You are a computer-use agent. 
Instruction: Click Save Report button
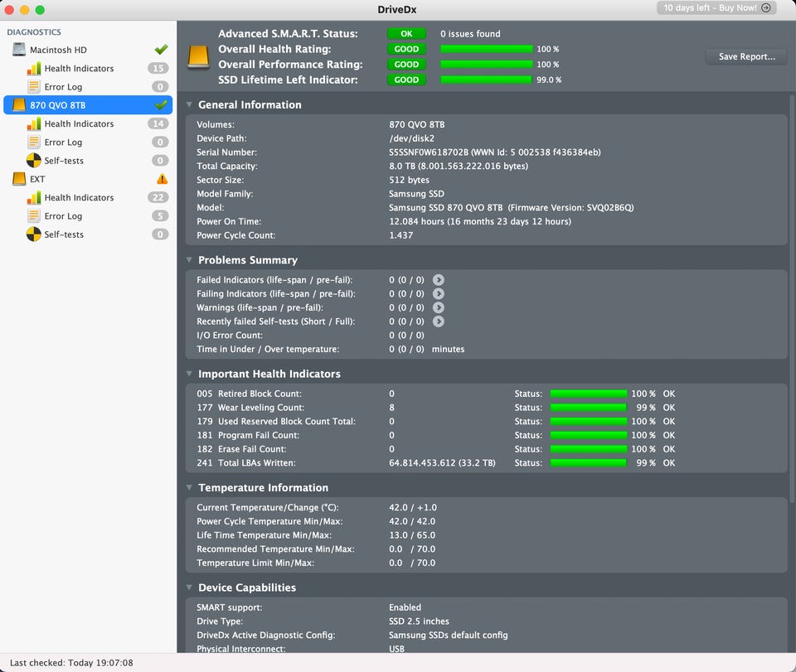tap(746, 56)
